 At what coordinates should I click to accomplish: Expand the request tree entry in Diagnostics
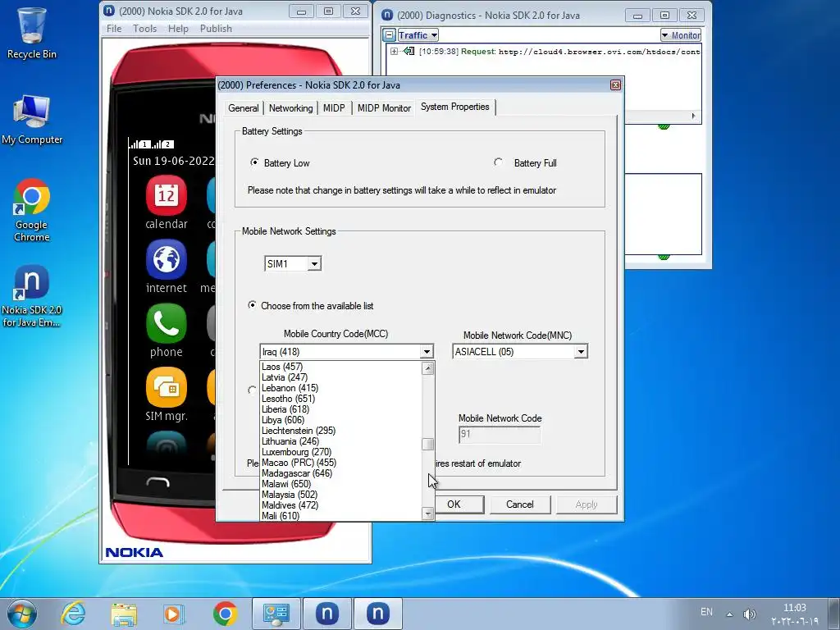coord(394,52)
